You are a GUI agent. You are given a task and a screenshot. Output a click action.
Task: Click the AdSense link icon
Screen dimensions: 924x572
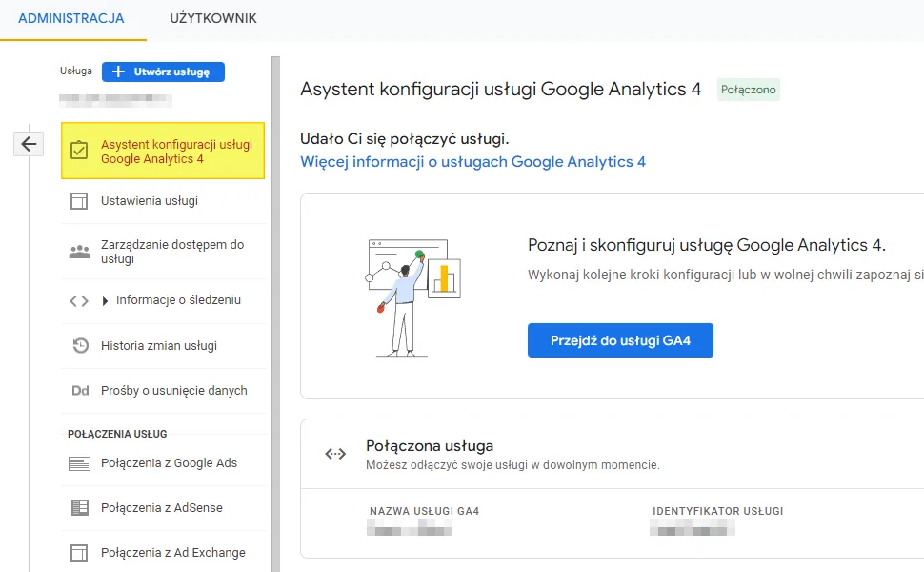point(80,508)
